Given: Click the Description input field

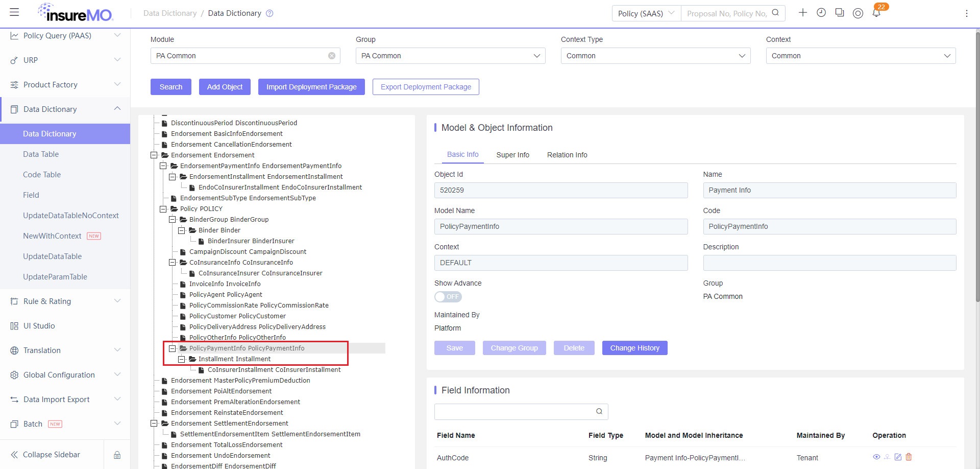Looking at the screenshot, I should click(829, 263).
